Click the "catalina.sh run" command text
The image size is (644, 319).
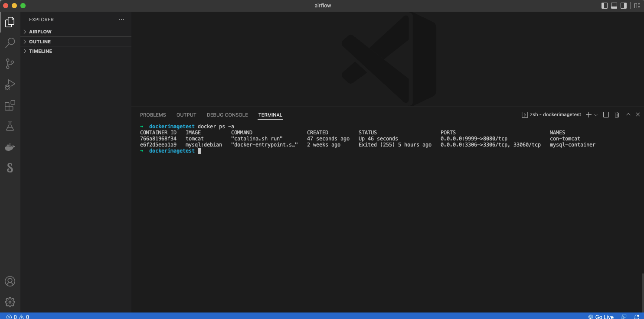click(x=257, y=139)
